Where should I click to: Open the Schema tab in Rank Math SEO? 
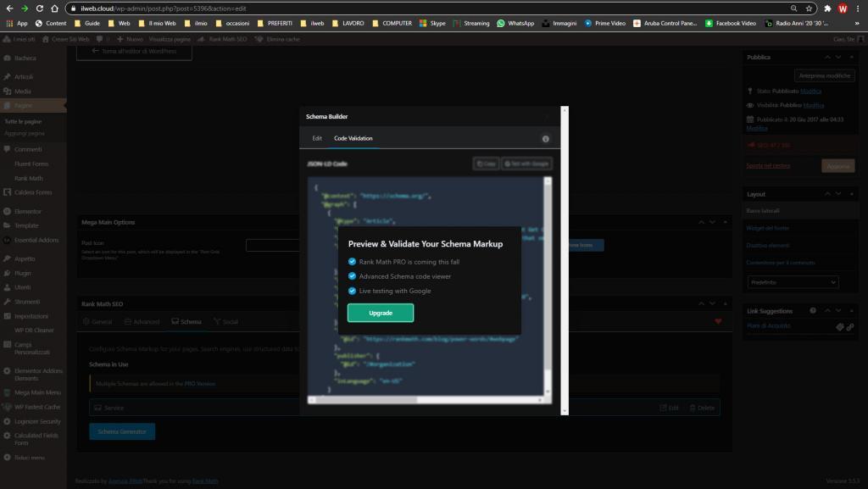[186, 321]
